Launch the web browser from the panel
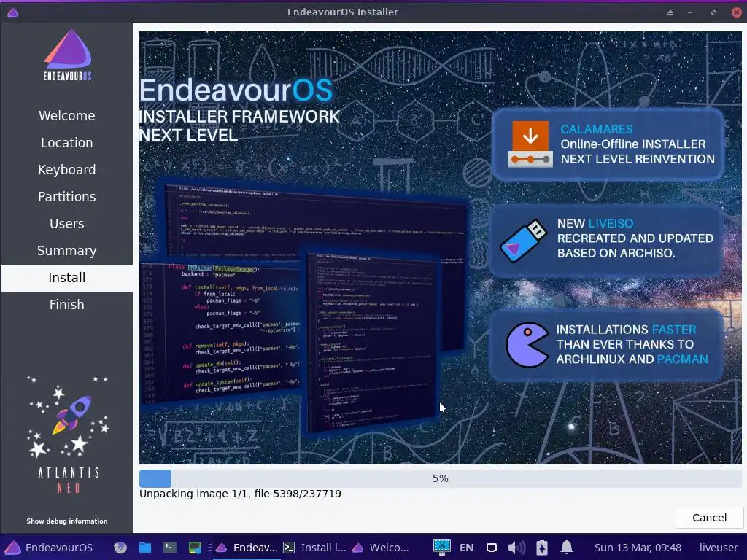 pos(120,548)
